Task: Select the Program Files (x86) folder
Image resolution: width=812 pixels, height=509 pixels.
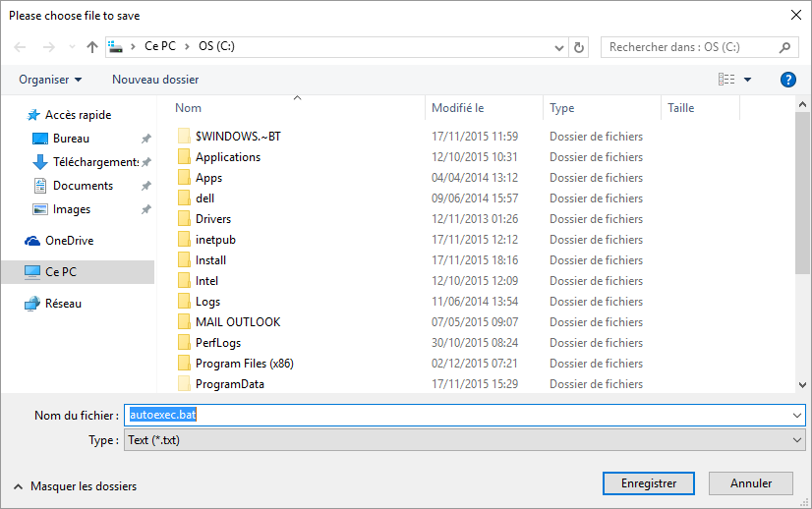Action: click(244, 364)
